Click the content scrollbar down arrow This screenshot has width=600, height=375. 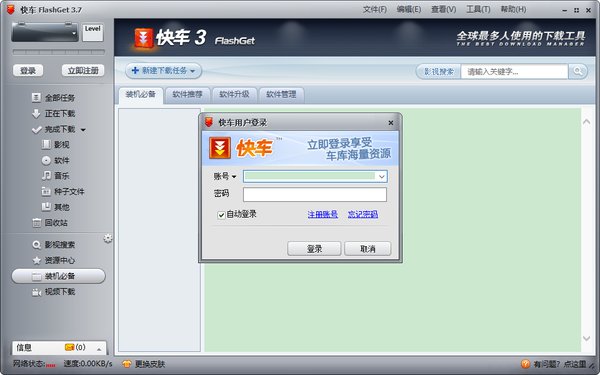click(586, 338)
